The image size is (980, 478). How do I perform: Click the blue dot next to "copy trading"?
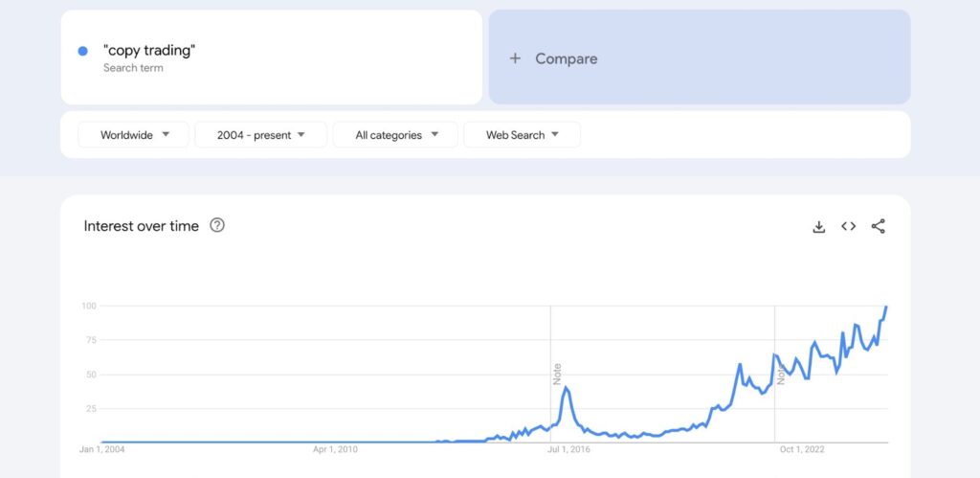pyautogui.click(x=83, y=51)
